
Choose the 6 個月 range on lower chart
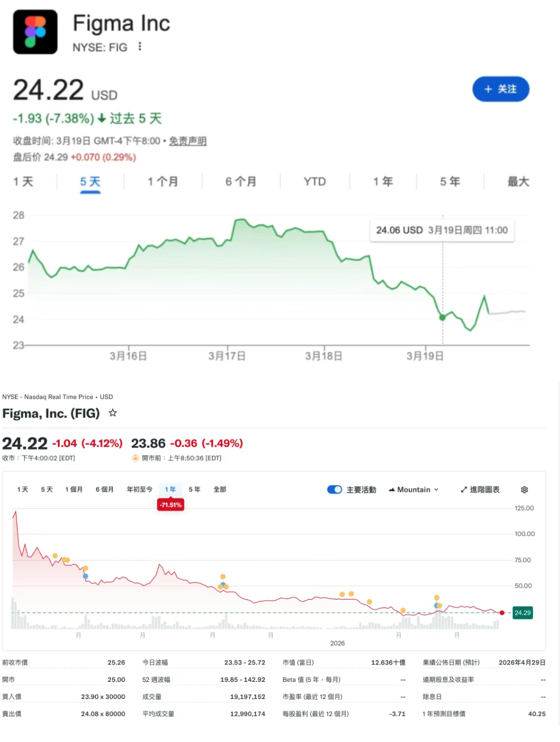click(104, 490)
